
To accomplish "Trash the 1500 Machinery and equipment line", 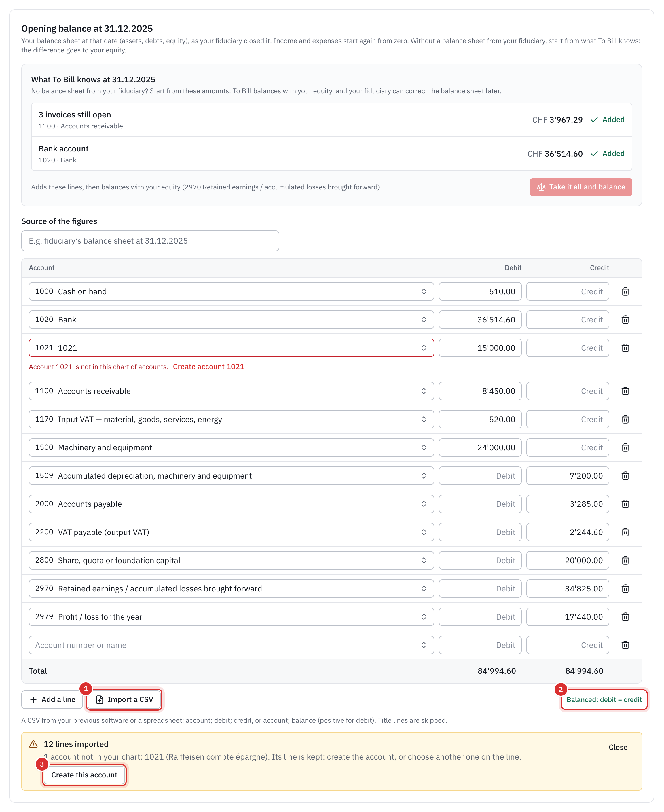I will 625,447.
